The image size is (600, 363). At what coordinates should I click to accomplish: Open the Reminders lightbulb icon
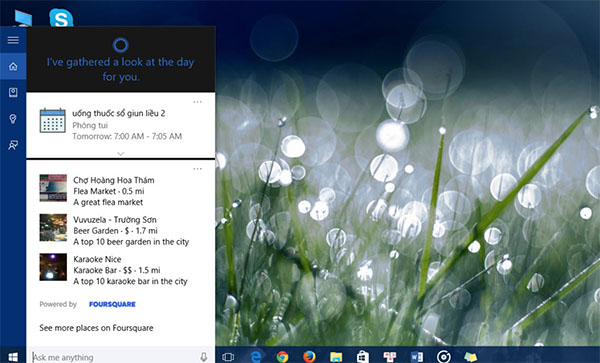point(13,119)
